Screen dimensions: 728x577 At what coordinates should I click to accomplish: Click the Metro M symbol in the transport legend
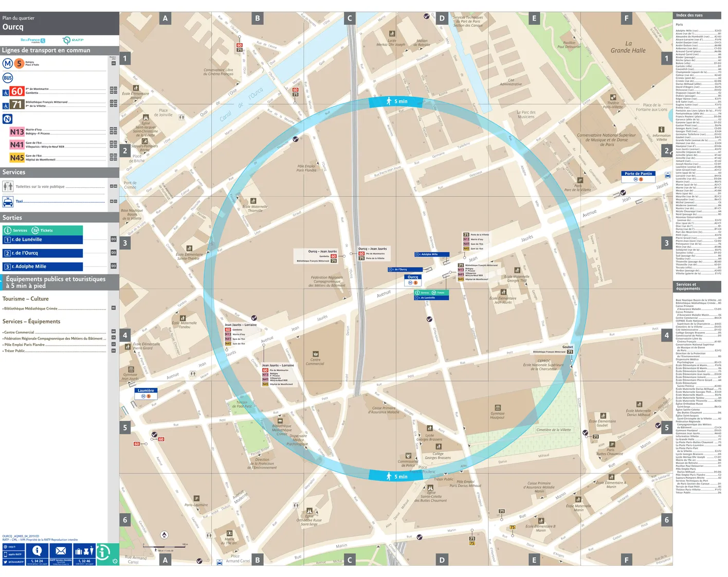(x=7, y=63)
